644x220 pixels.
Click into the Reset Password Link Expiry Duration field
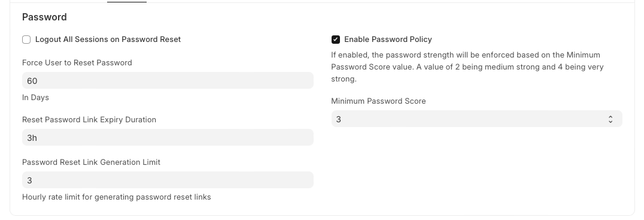coord(168,137)
